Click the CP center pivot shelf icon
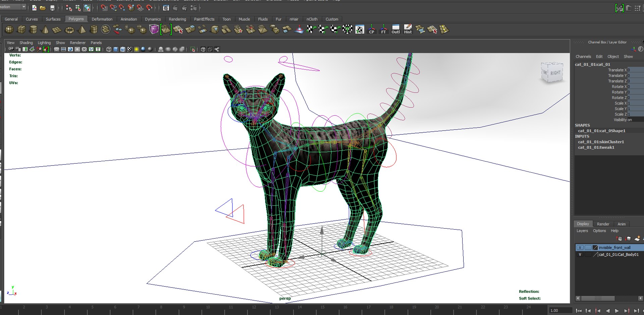This screenshot has height=315, width=644. (372, 29)
